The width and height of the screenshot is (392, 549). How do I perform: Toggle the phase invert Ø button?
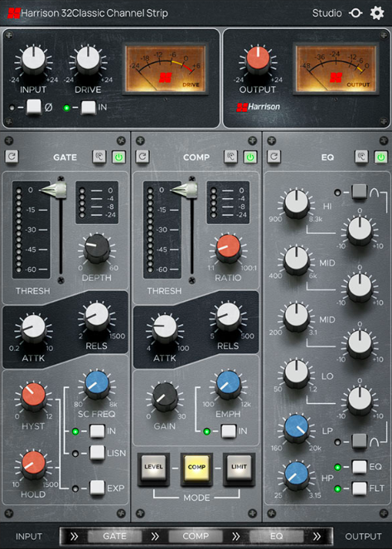(x=34, y=107)
